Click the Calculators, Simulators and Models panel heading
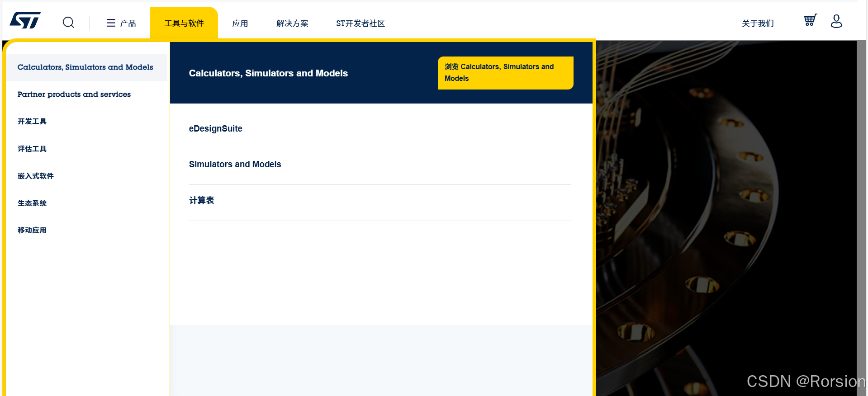 point(268,73)
